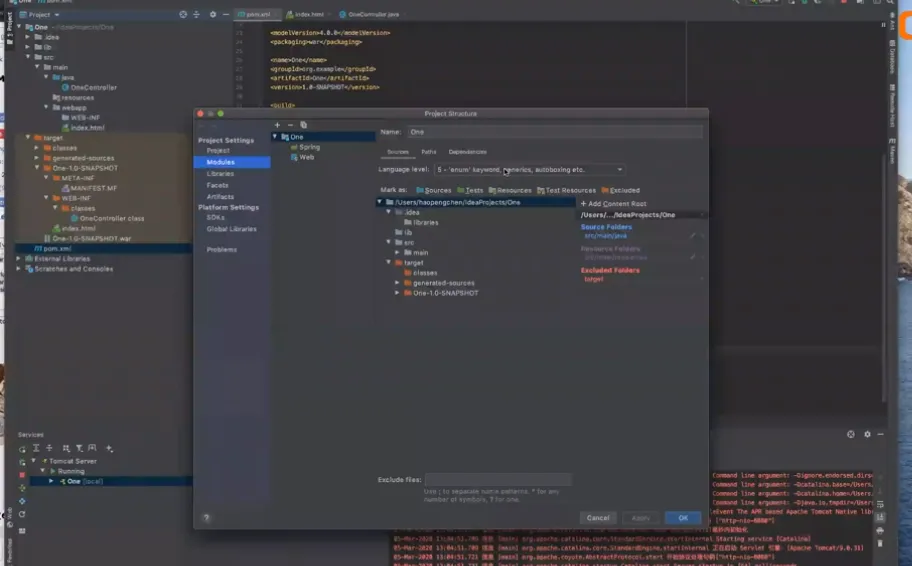
Task: Mark folder as Excluded
Action: (x=621, y=190)
